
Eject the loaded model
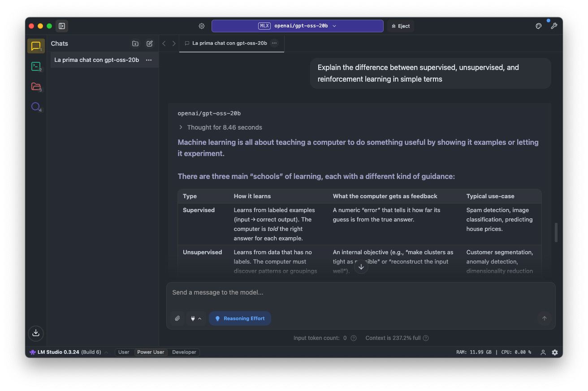point(400,26)
